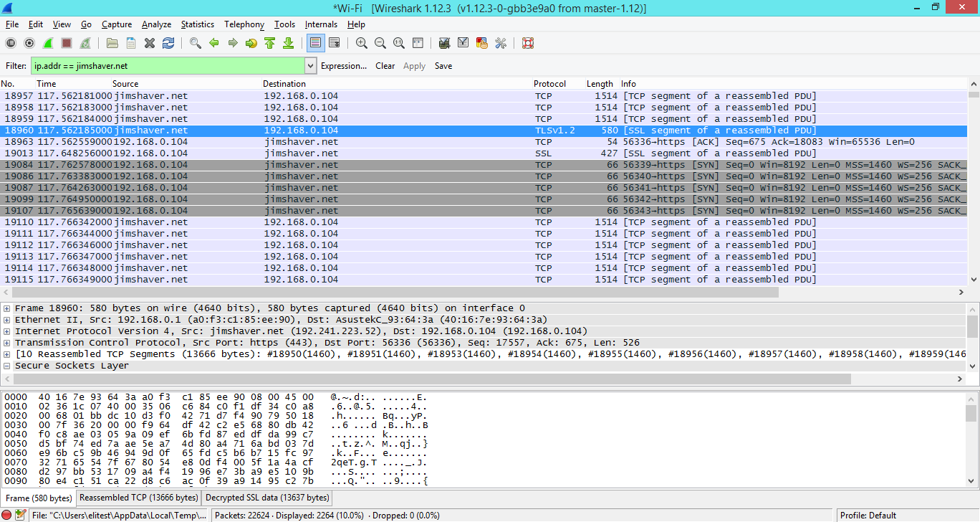Restart the current capture
This screenshot has width=980, height=522.
pos(85,43)
